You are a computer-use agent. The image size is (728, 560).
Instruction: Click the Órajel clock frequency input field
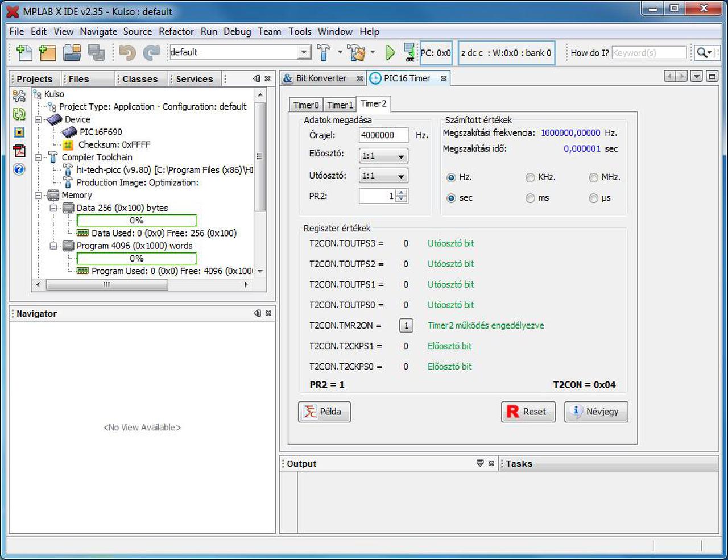(383, 135)
